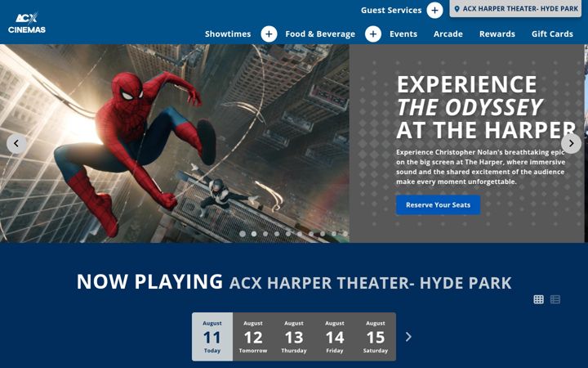Click the 'Experience Christopher Nolan's breathtaking epic' paragraph
Image resolution: width=588 pixels, height=368 pixels.
481,167
